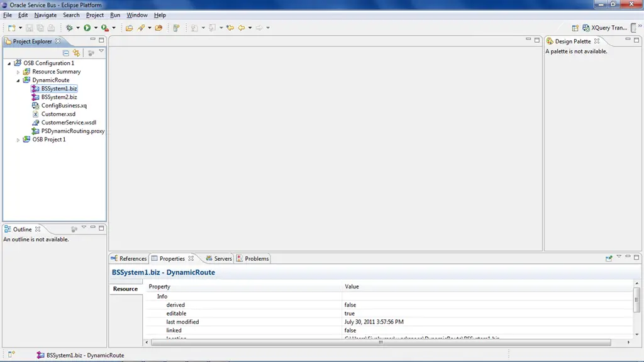The width and height of the screenshot is (644, 362).
Task: Open the Edit menu
Action: (x=23, y=15)
